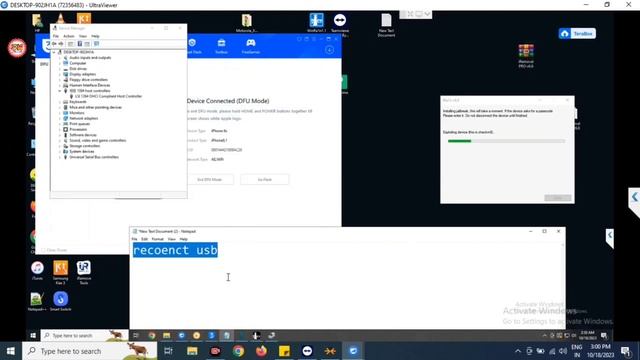This screenshot has height=360, width=640.
Task: Select the OHCI Compliant Host Controller entry
Action: (109, 96)
